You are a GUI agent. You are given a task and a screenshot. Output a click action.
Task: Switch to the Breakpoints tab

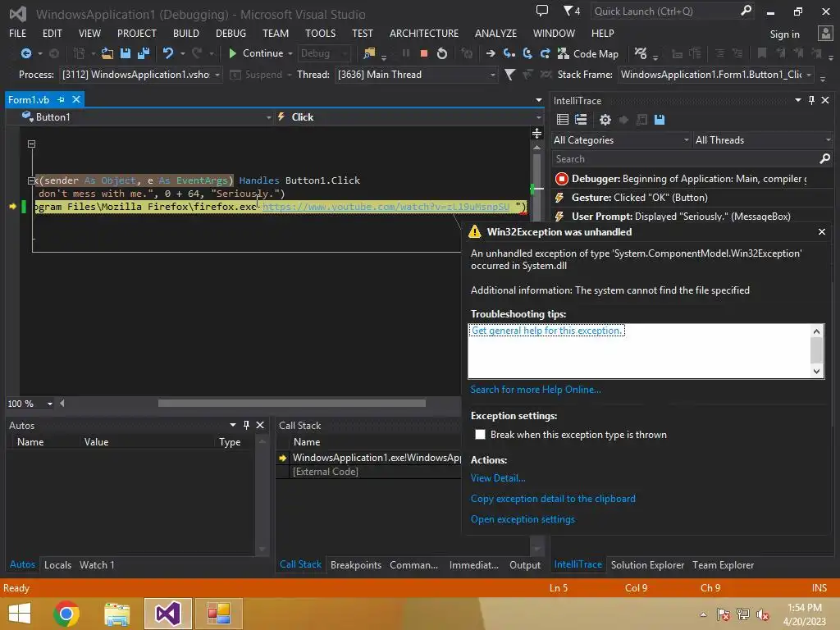[x=356, y=564]
